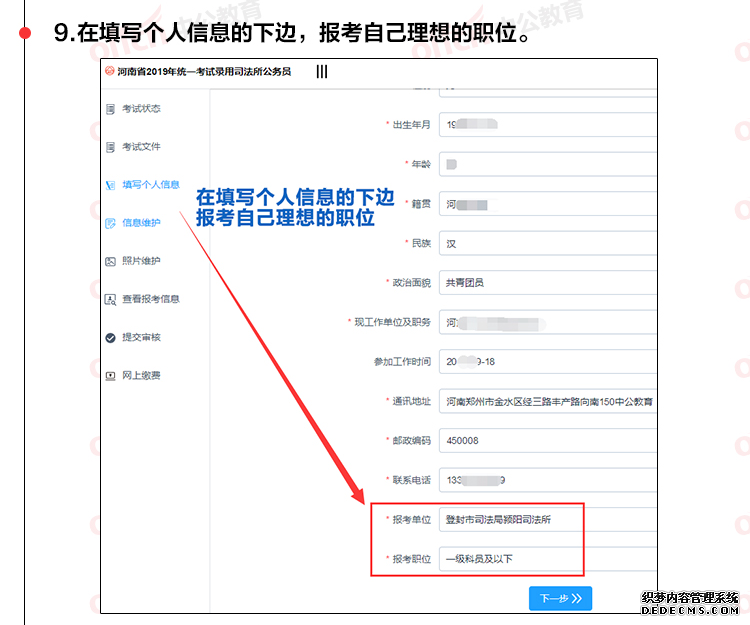Click the 民族 field showing 汉
Viewport: 750px width, 625px height.
pos(548,243)
